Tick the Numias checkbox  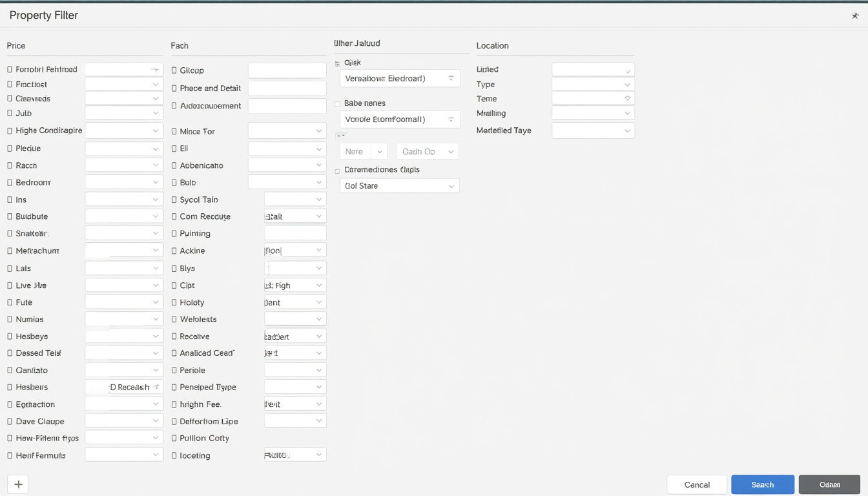point(10,320)
